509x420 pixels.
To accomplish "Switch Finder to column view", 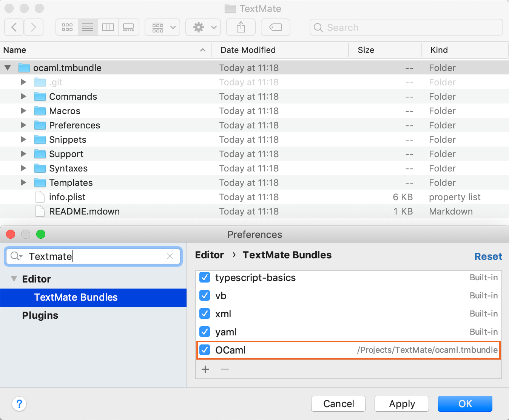I will coord(108,27).
